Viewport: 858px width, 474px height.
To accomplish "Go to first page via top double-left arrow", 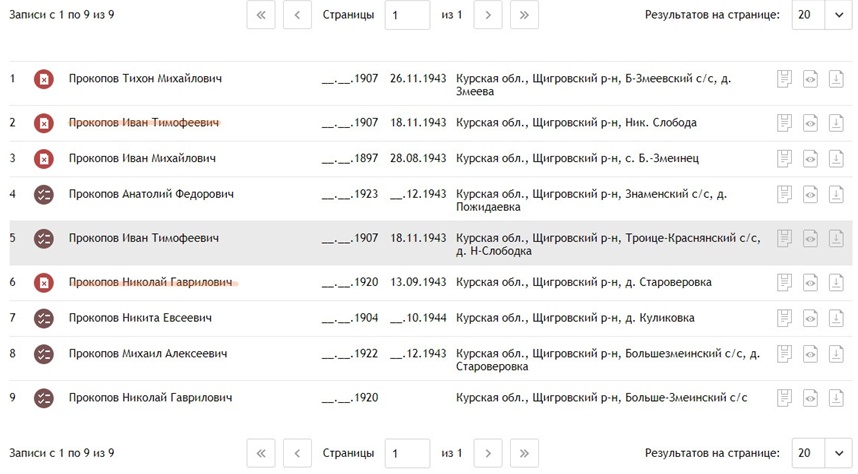I will 261,15.
